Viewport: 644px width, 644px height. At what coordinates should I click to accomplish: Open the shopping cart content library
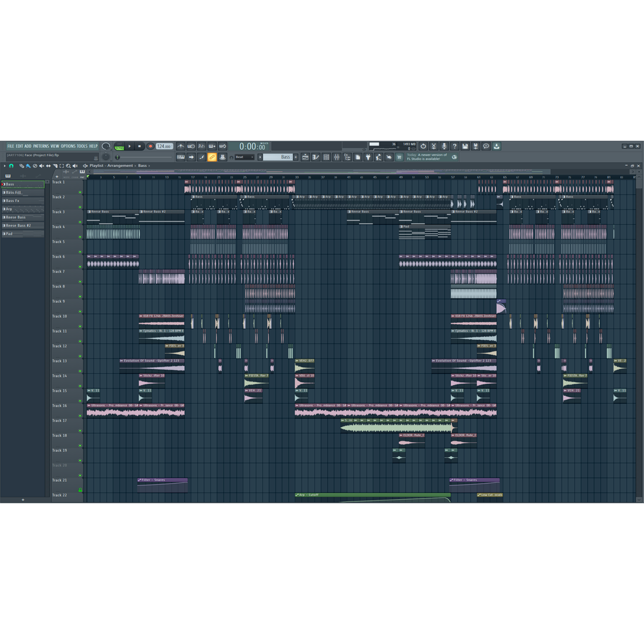click(x=399, y=157)
